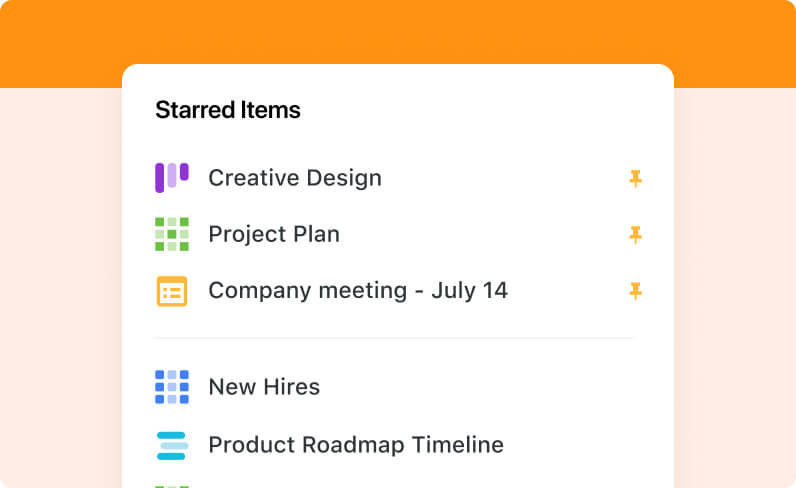Toggle the pin beside Project Plan
Image resolution: width=796 pixels, height=488 pixels.
click(635, 235)
